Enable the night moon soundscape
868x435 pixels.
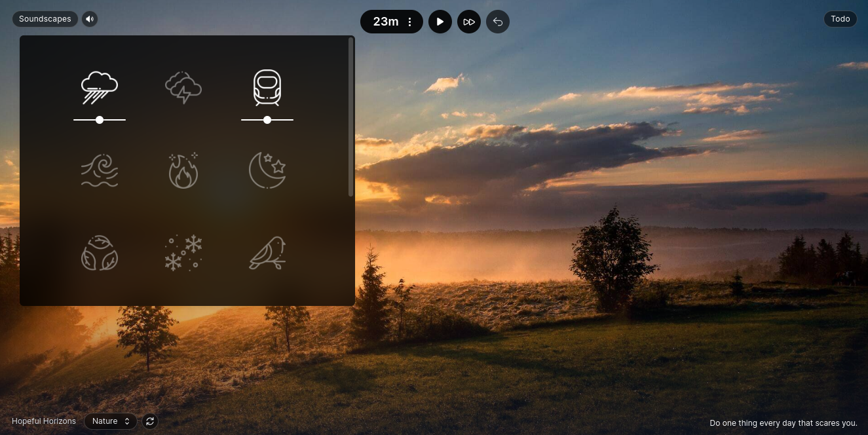point(267,171)
